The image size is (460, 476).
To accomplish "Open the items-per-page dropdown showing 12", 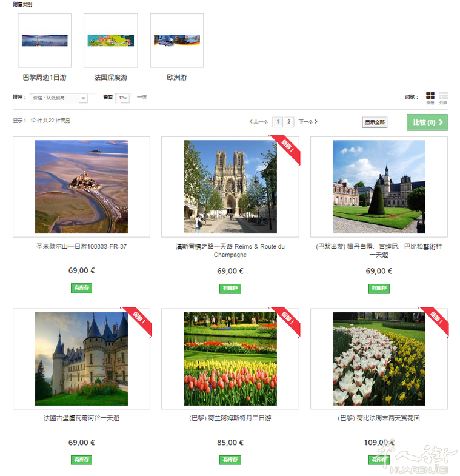I will [124, 98].
